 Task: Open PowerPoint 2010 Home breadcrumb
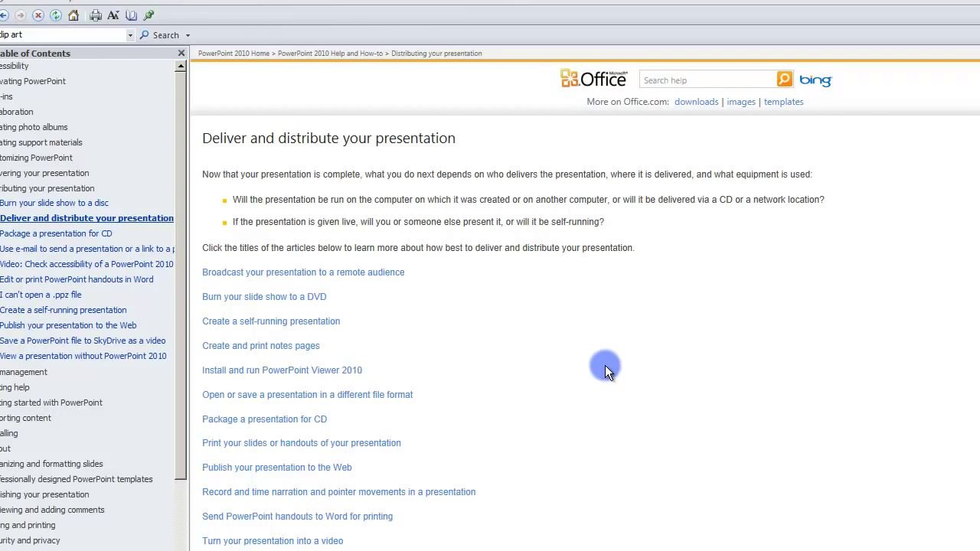coord(234,54)
